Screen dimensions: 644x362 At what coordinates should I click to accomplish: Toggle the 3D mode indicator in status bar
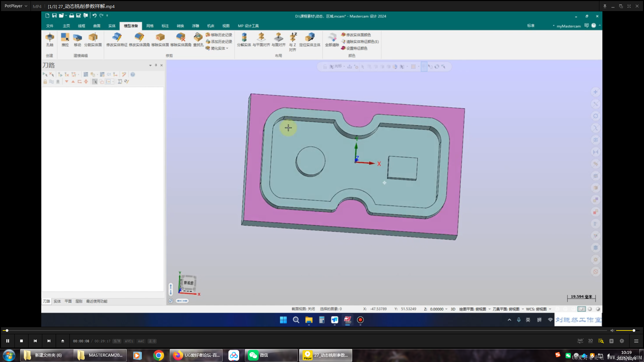click(453, 309)
